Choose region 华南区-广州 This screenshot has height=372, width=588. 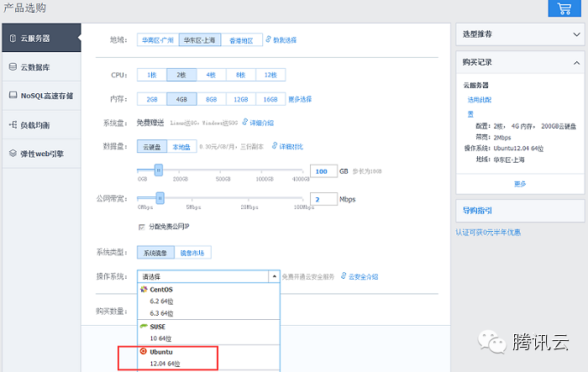pos(158,40)
